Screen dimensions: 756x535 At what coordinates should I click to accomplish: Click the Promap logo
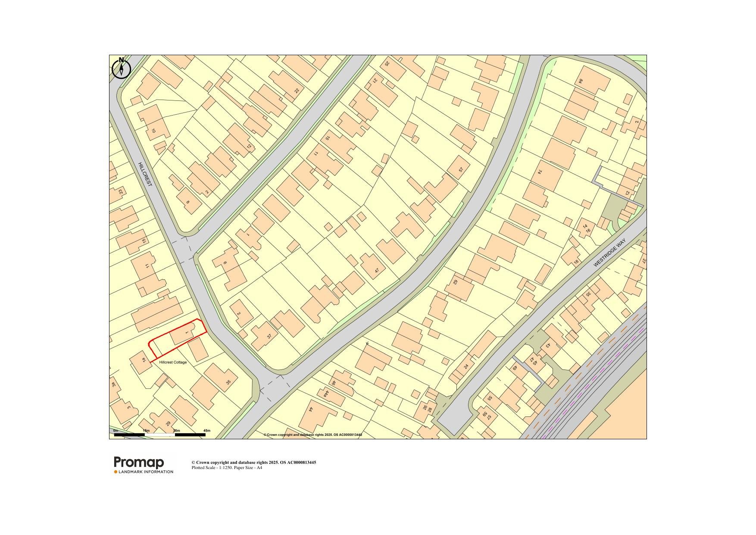pos(139,463)
